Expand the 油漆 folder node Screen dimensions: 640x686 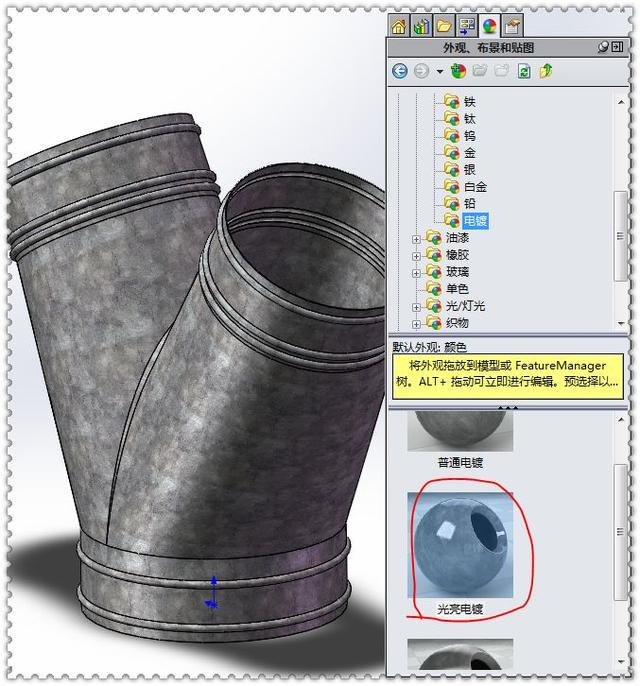(416, 239)
